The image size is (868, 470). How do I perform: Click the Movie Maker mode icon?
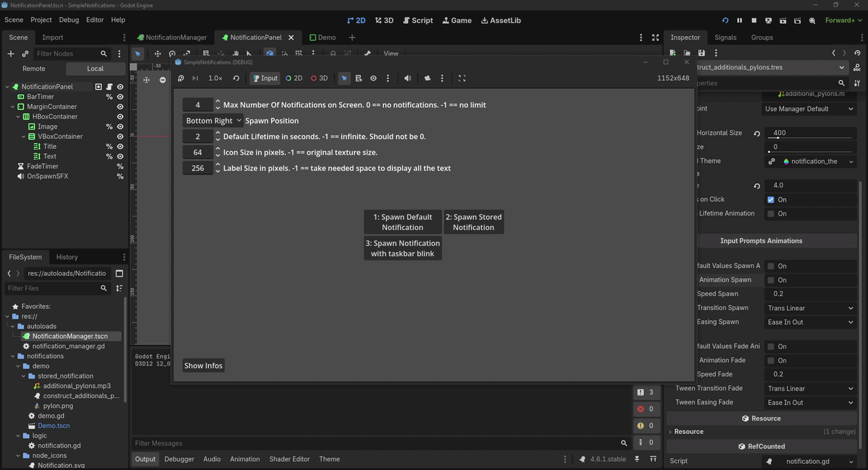coord(812,20)
